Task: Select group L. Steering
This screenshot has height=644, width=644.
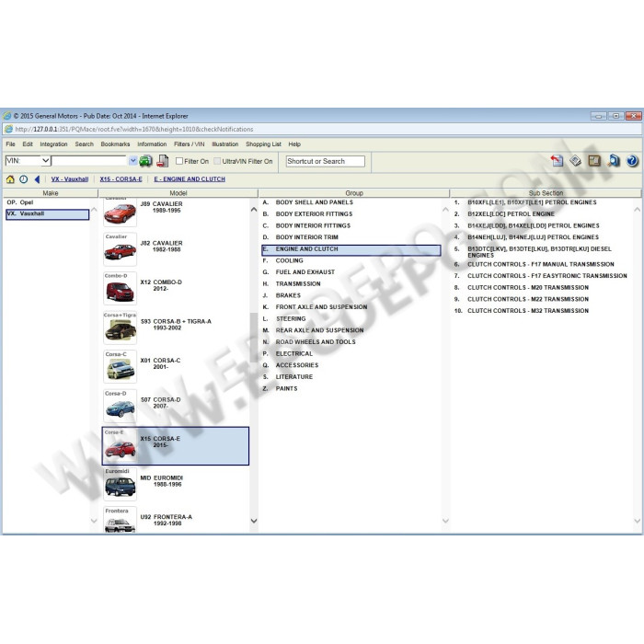Action: coord(284,318)
